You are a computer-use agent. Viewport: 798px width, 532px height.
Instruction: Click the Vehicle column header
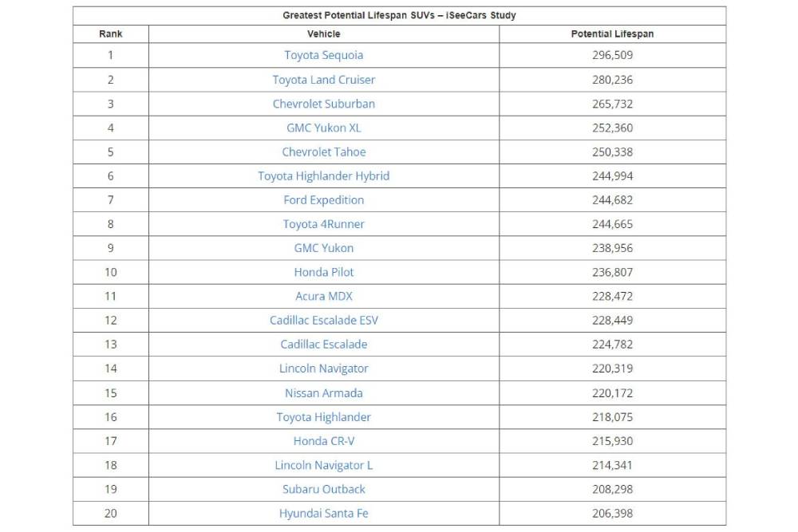(323, 34)
